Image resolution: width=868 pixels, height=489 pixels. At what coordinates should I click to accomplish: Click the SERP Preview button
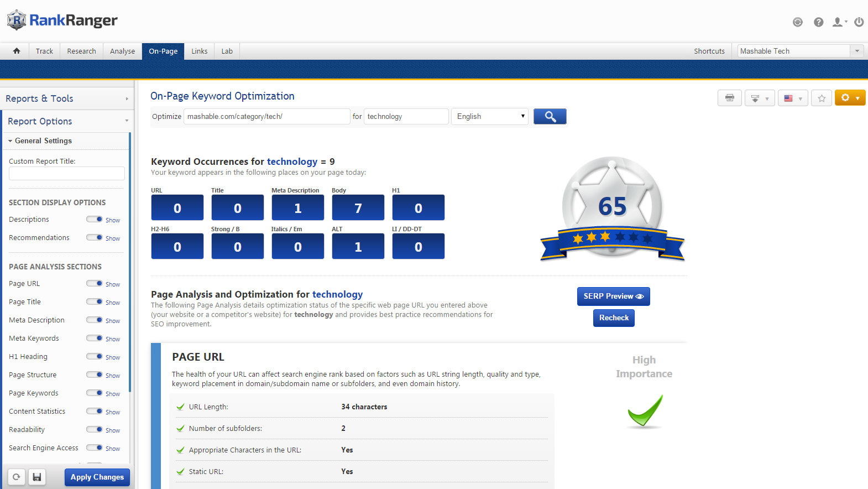[x=613, y=296]
